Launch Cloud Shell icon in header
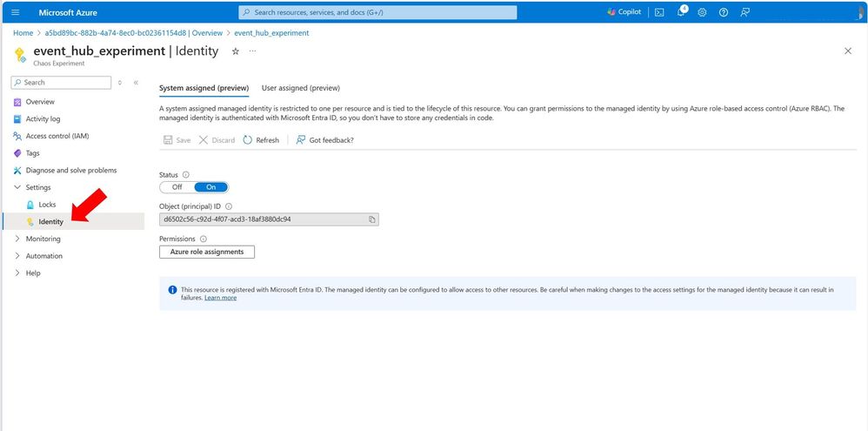 pos(659,12)
